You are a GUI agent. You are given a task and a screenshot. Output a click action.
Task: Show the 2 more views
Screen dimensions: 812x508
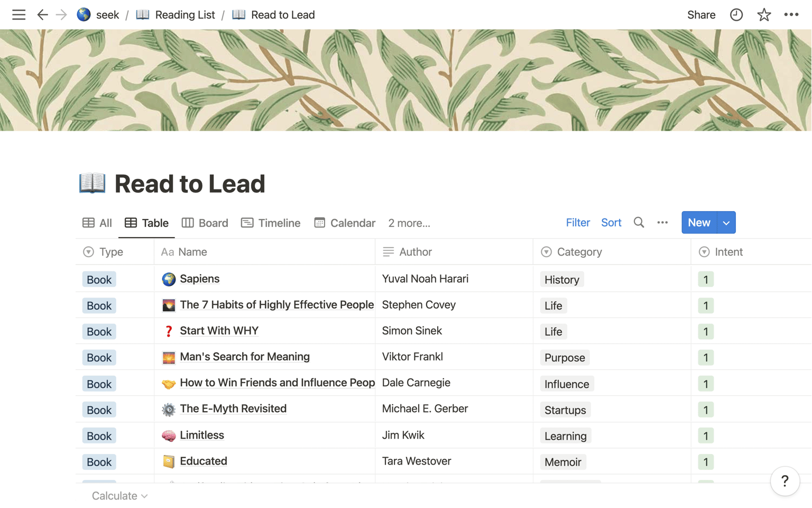[409, 223]
